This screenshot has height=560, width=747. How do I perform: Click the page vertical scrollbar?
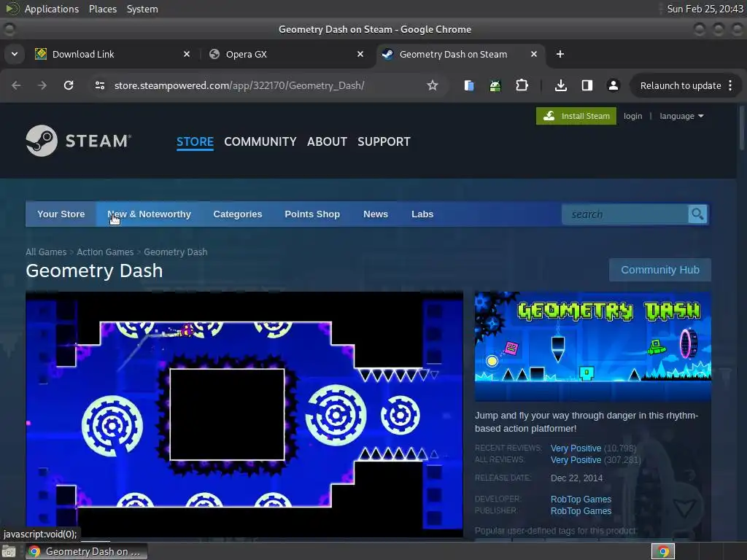742,128
